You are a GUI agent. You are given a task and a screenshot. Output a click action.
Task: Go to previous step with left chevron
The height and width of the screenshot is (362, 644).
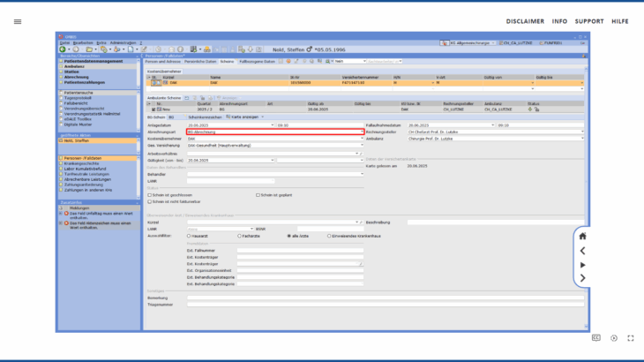point(582,251)
